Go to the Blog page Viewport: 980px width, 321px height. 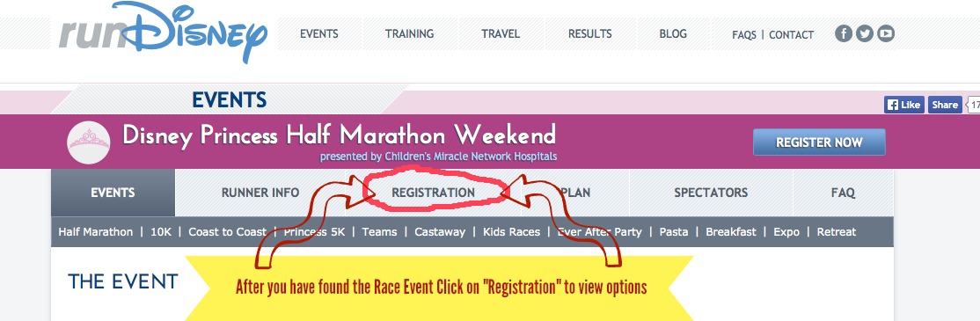673,33
